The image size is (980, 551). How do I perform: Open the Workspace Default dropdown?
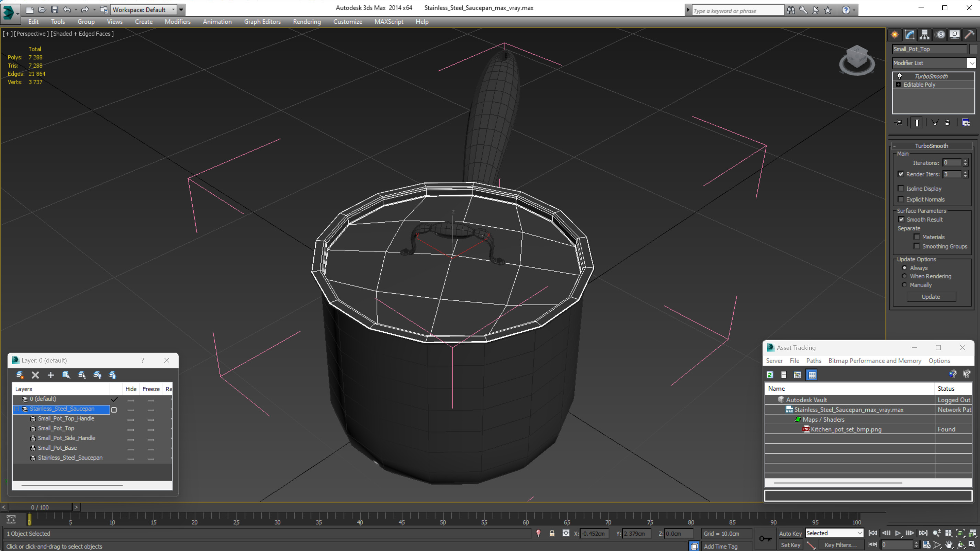[x=173, y=10]
